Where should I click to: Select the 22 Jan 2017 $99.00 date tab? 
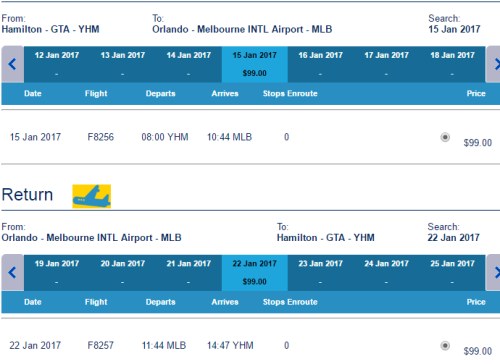255,273
